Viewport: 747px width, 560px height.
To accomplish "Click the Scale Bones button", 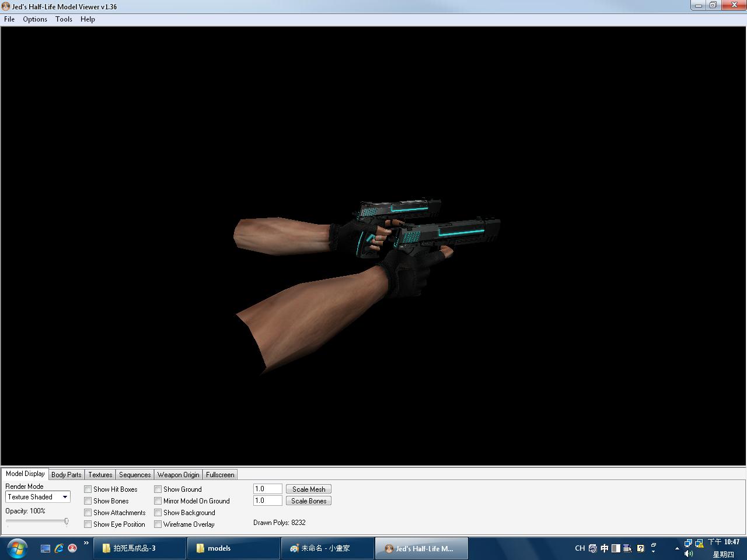I will coord(309,501).
